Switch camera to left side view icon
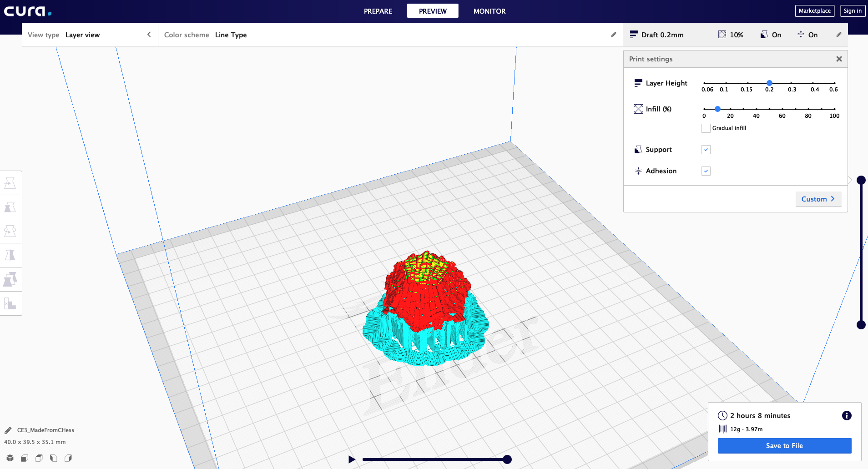868x469 pixels. (x=54, y=458)
